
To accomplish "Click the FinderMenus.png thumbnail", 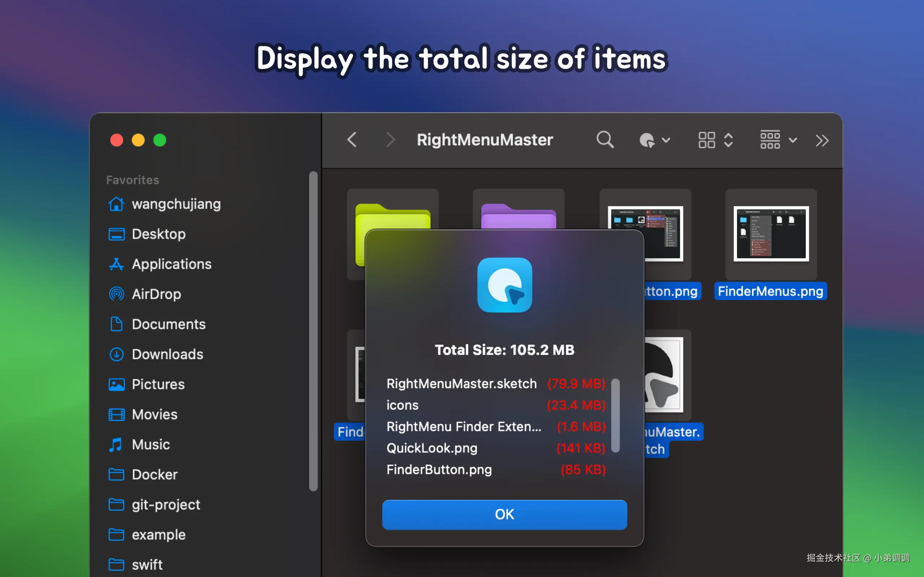I will pyautogui.click(x=771, y=234).
